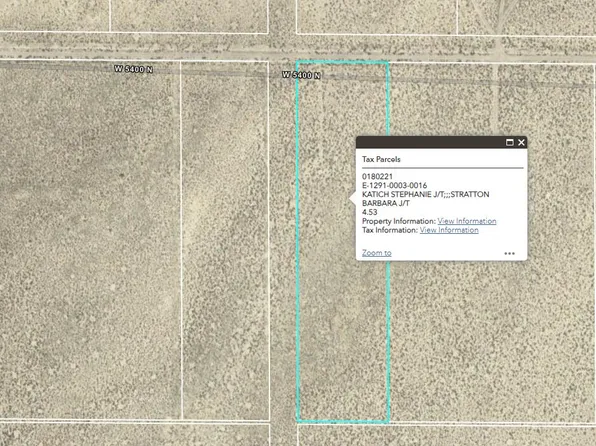Click the Zoom to link
The image size is (596, 446).
[377, 253]
